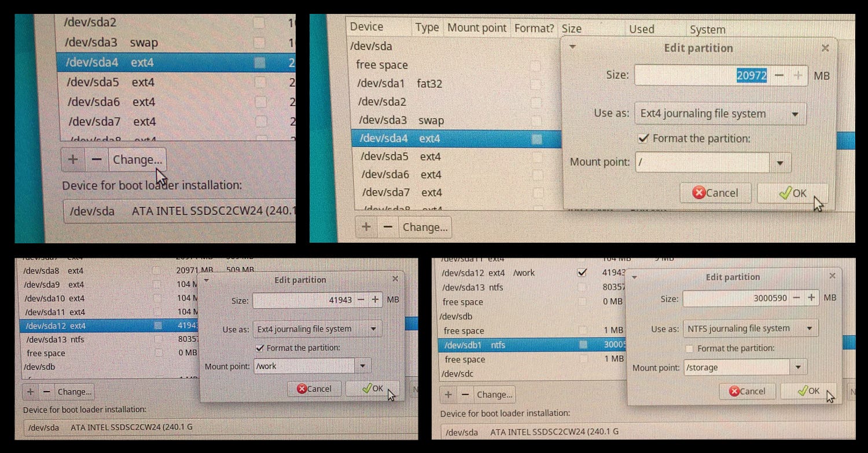Click the Device column header
This screenshot has height=453, width=868.
(366, 27)
